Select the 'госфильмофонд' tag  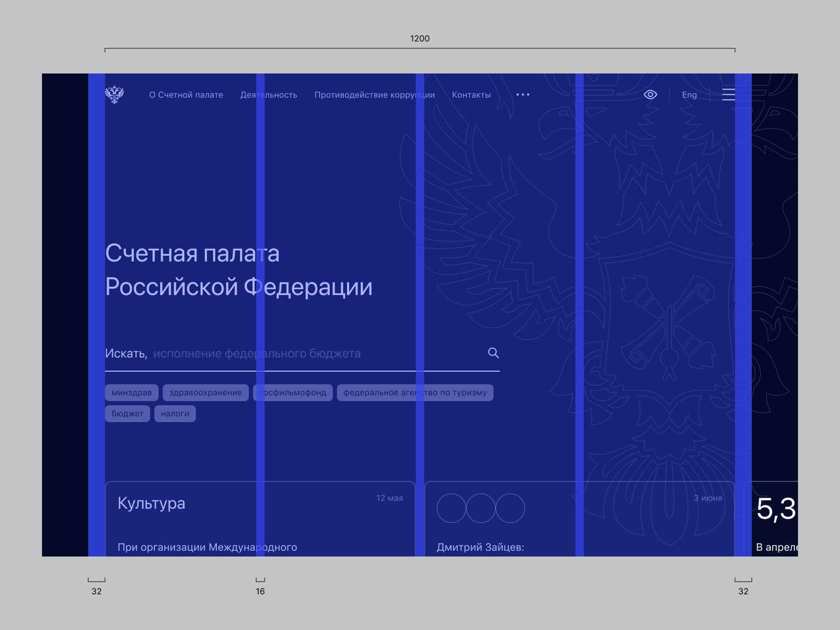(x=293, y=393)
